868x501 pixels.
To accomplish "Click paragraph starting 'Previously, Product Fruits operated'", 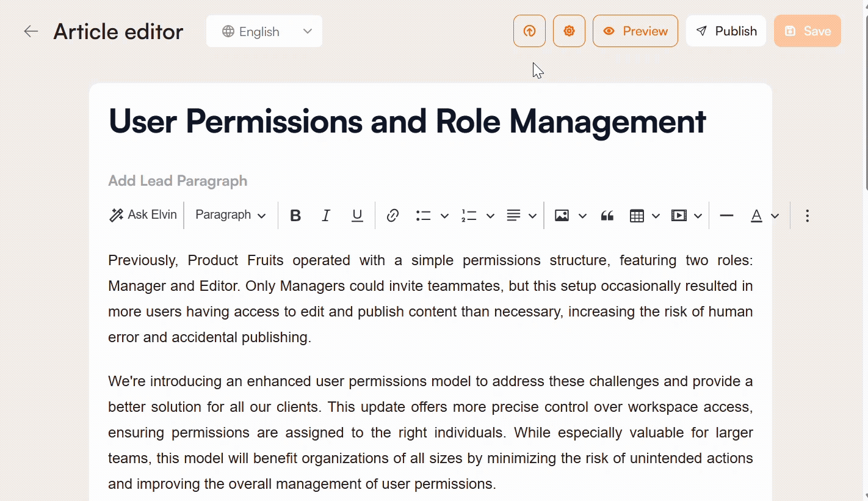I will [x=430, y=299].
